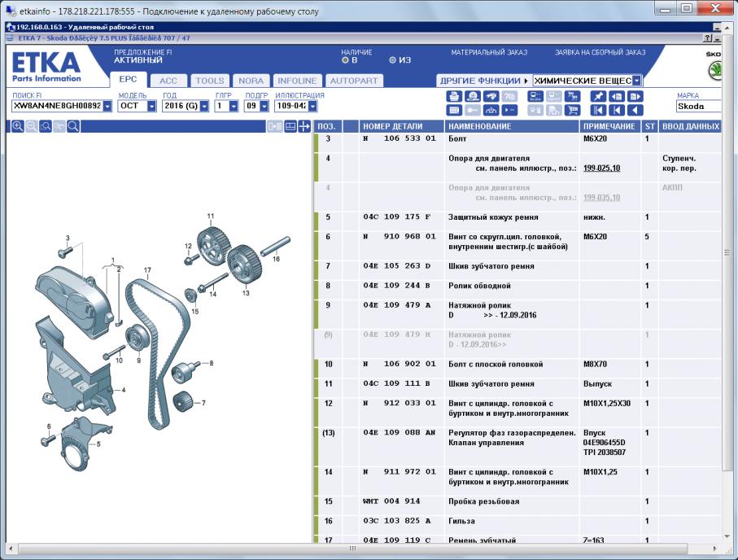Switch to the ACC tab
Image resolution: width=738 pixels, height=560 pixels.
tap(168, 81)
